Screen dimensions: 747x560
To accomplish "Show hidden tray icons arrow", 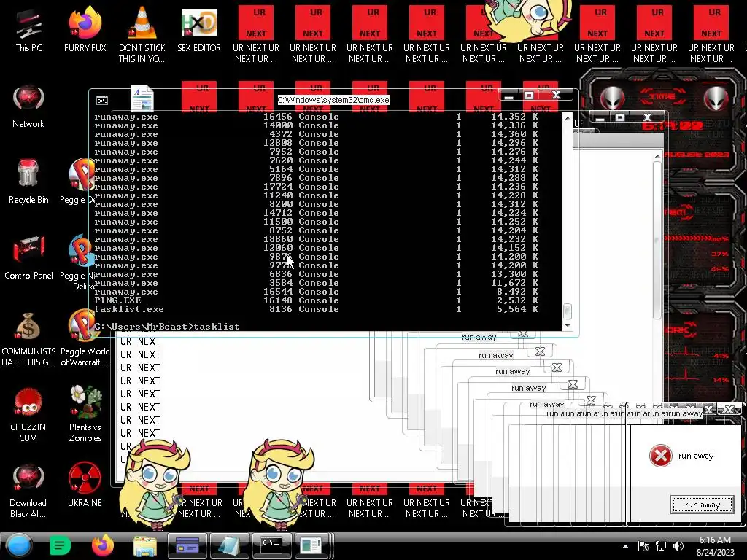I will pos(625,546).
